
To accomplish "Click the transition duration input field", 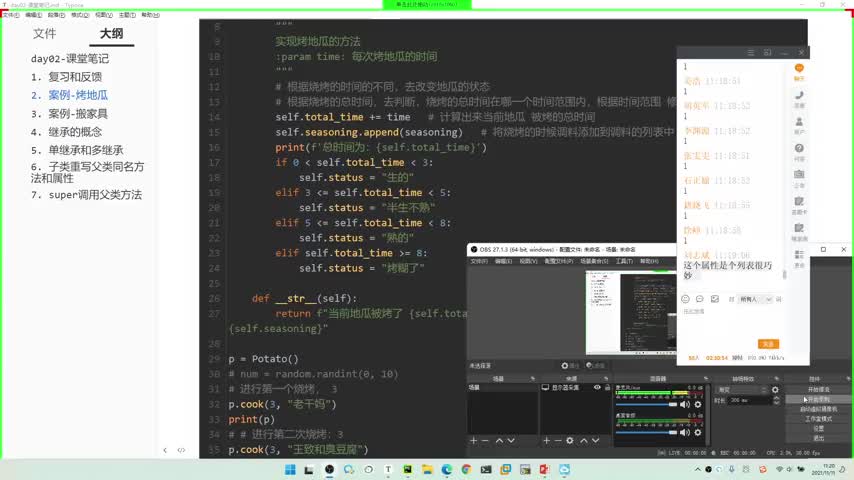I will coord(750,400).
